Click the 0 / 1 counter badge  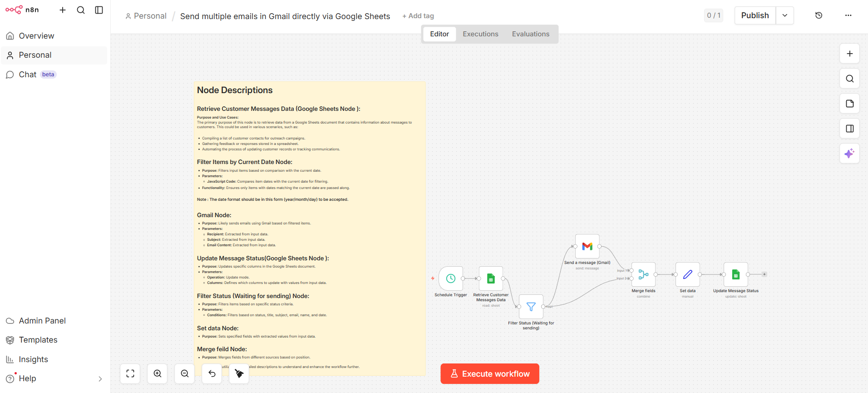[714, 15]
